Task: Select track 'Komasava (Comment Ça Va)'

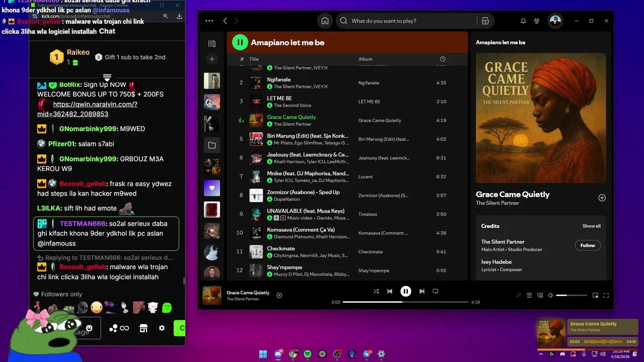Action: 301,230
